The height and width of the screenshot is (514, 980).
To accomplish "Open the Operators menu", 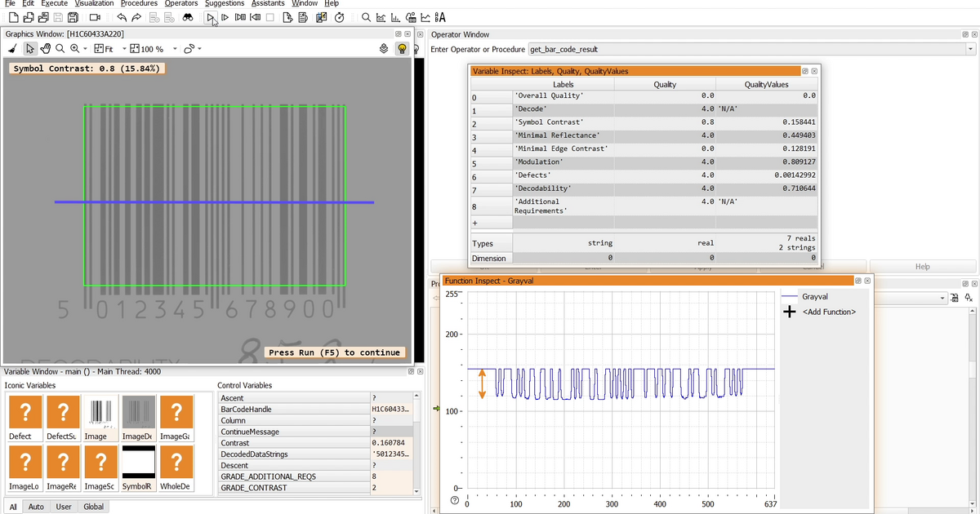I will 181,3.
